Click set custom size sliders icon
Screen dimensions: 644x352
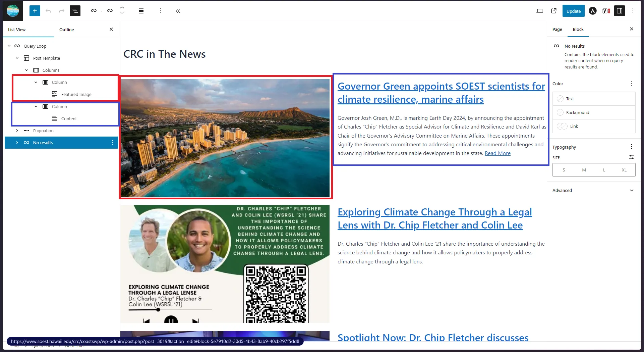(631, 157)
